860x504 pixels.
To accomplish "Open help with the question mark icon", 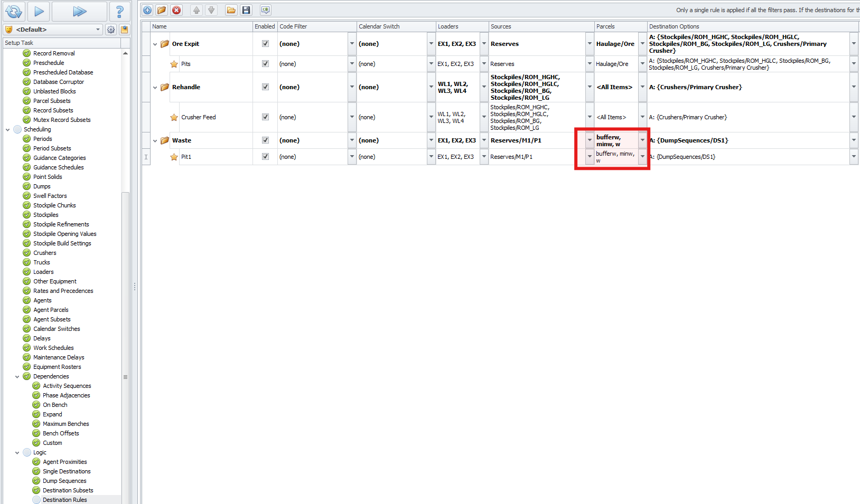I will pos(119,11).
